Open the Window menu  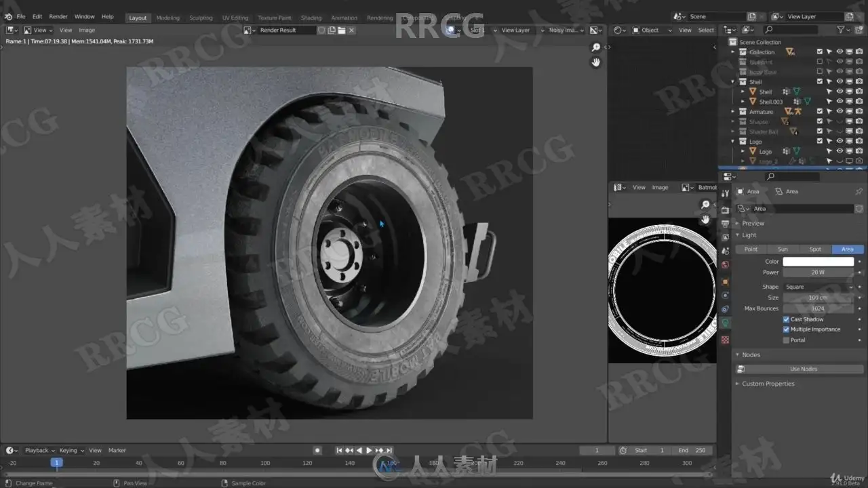[84, 16]
